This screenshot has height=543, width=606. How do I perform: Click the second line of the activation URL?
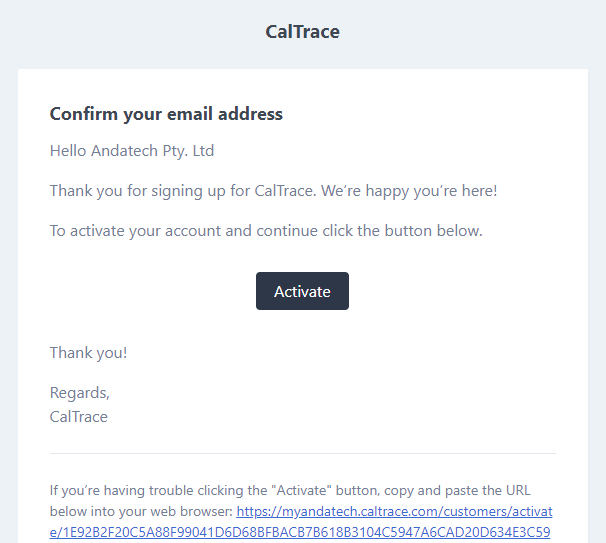click(x=300, y=533)
